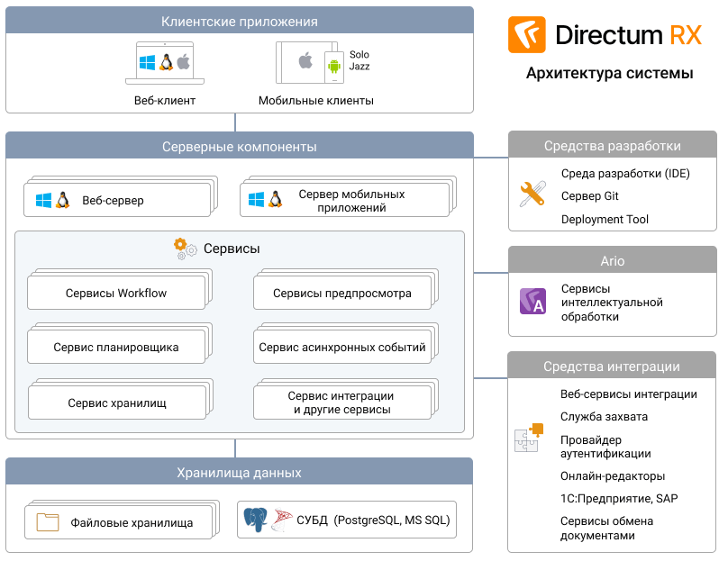The width and height of the screenshot is (728, 561).
Task: Click the Сервисы предпросмотра box
Action: tap(342, 294)
